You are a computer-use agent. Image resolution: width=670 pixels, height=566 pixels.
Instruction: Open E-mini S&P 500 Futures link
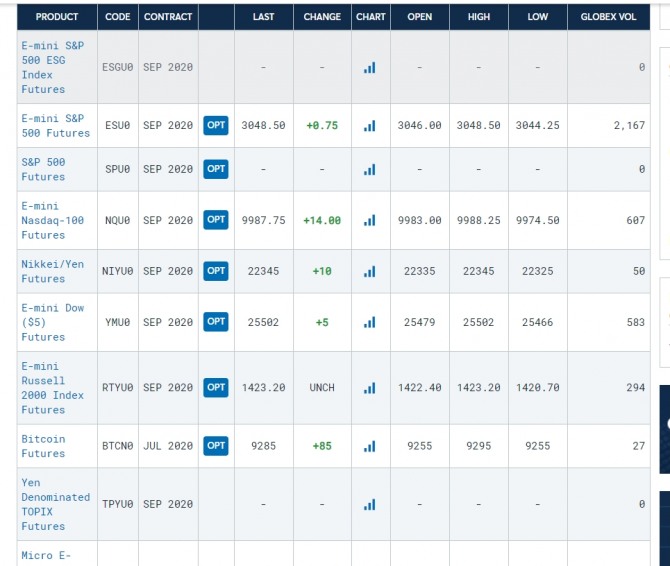tap(56, 126)
